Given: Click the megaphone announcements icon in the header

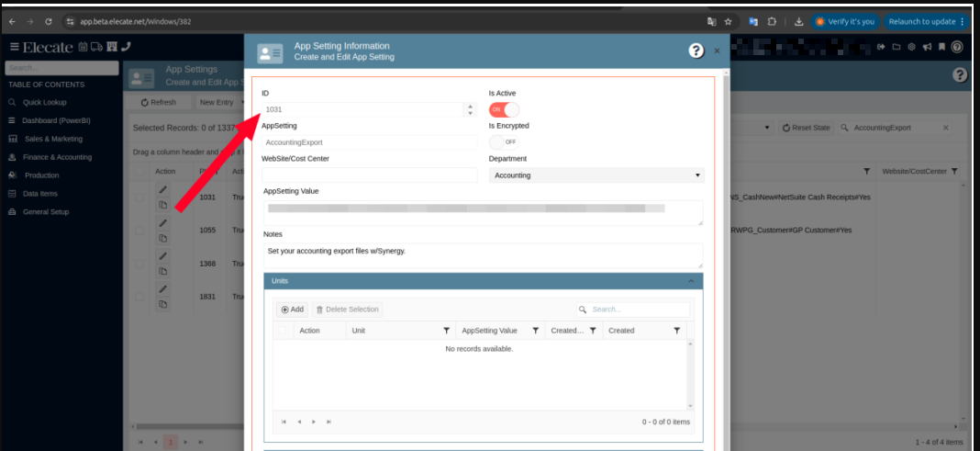Looking at the screenshot, I should pos(927,47).
